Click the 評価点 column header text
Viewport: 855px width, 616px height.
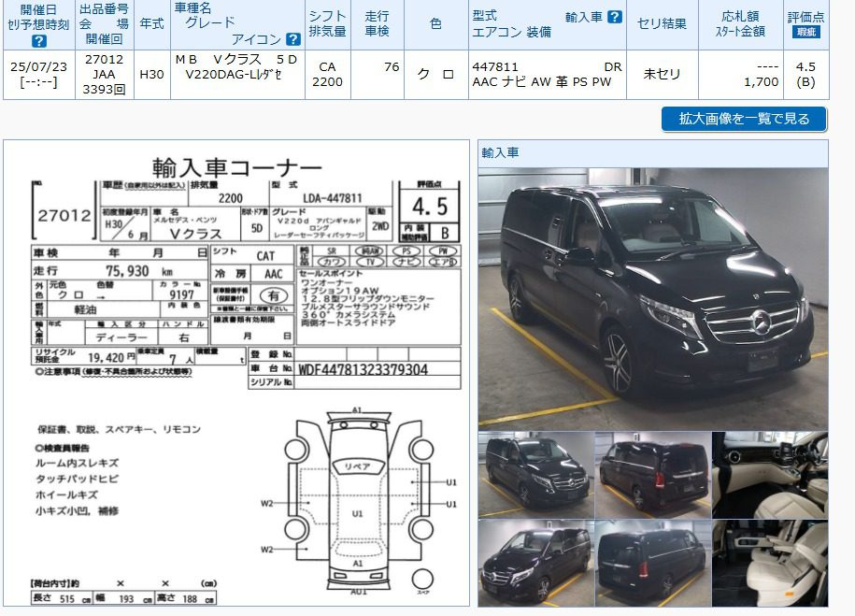[805, 17]
